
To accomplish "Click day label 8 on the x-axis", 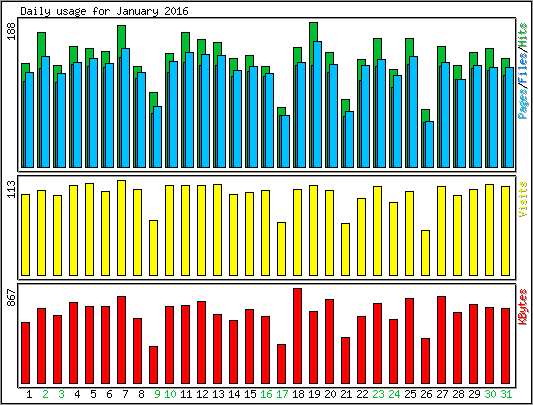I will coord(141,394).
